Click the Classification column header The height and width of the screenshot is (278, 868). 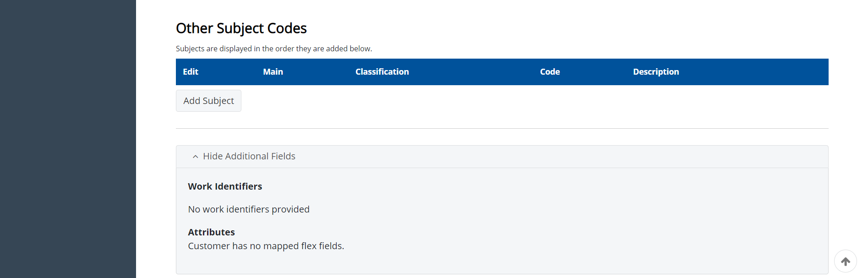tap(382, 72)
